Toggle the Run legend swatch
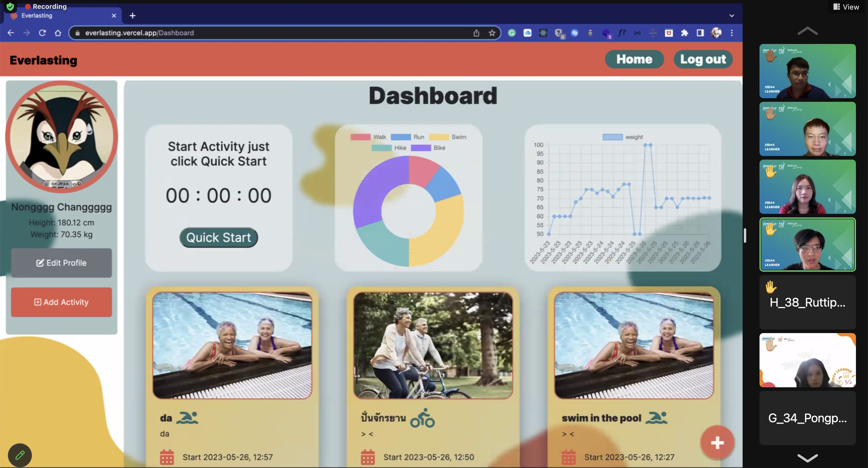Viewport: 868px width, 468px height. click(401, 137)
